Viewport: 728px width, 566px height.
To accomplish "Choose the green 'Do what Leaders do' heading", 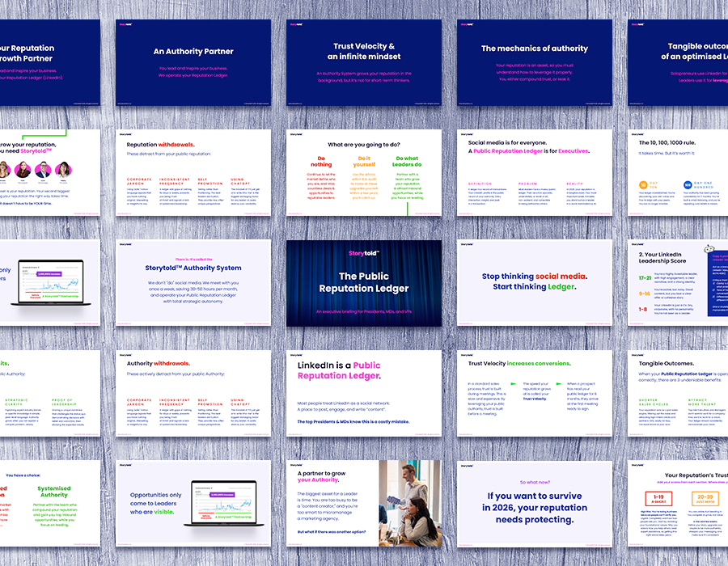I will (x=407, y=162).
